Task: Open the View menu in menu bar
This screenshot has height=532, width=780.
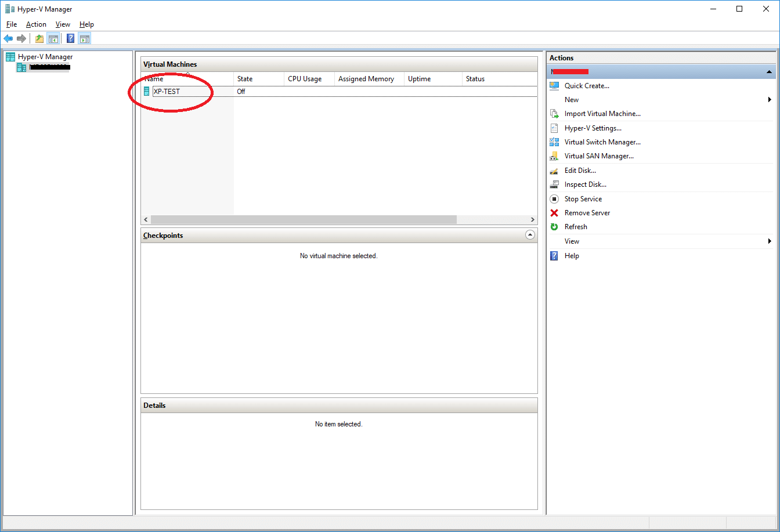Action: click(63, 24)
